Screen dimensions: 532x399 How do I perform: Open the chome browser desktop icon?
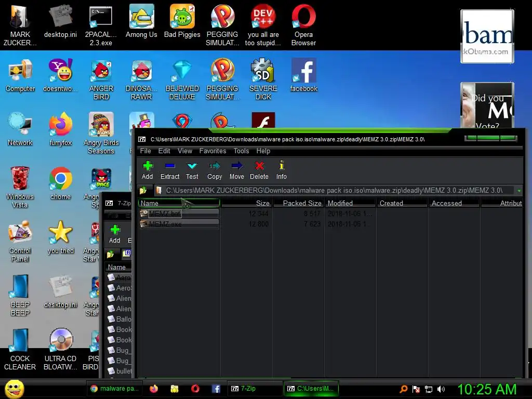pos(60,183)
